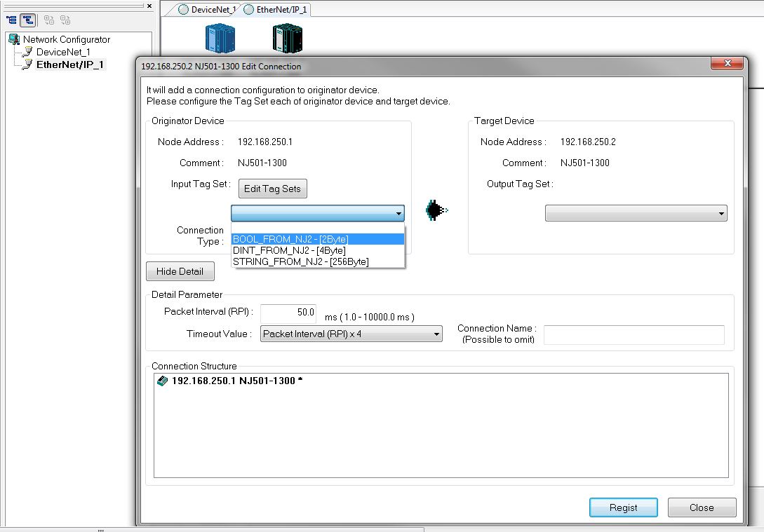Image resolution: width=764 pixels, height=532 pixels.
Task: Choose DINT_FROM_NJ2 - [4Byte] tag set
Action: click(x=318, y=250)
